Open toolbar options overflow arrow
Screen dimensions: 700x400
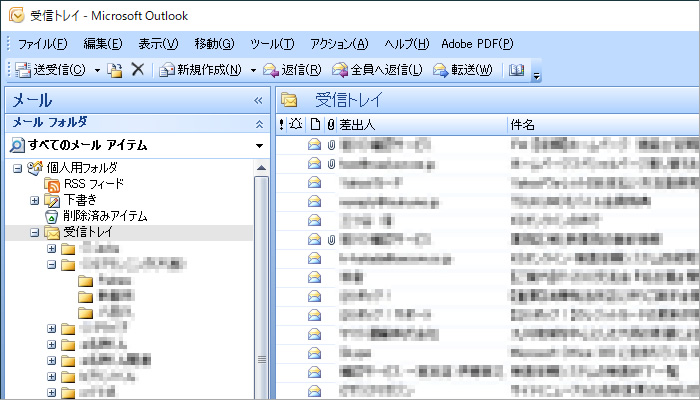[537, 76]
